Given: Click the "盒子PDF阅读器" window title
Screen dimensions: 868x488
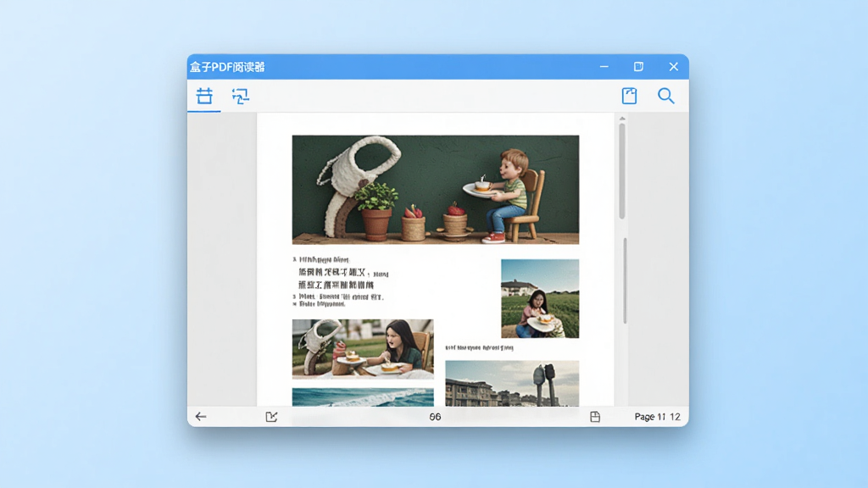Looking at the screenshot, I should (227, 67).
